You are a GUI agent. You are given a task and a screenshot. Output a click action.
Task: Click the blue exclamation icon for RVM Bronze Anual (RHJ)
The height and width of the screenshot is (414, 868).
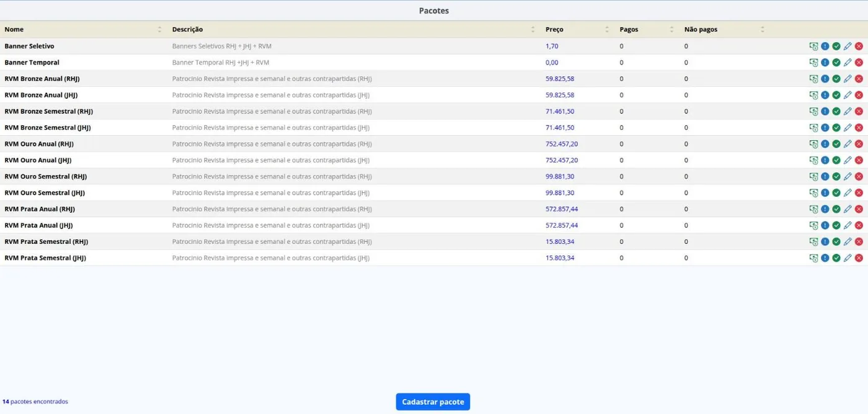coord(825,79)
